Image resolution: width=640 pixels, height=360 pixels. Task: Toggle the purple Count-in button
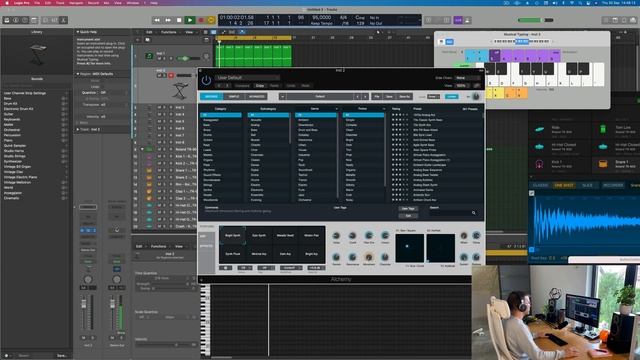pyautogui.click(x=458, y=20)
